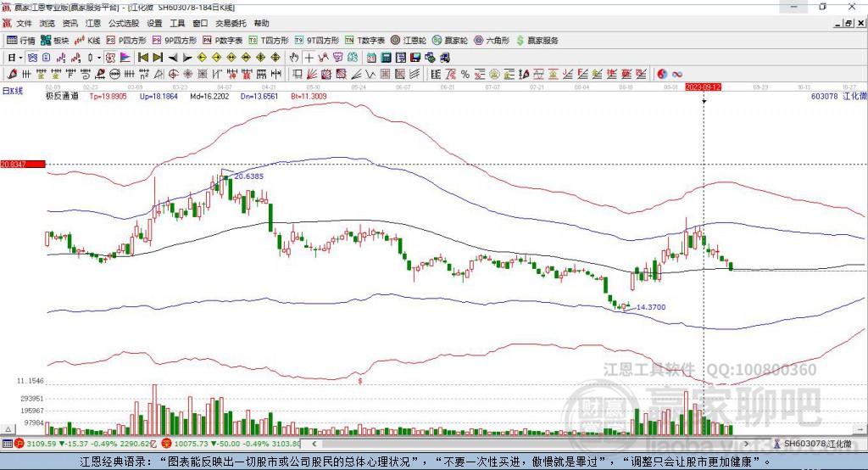Click the 20.6385 high price label

point(249,176)
